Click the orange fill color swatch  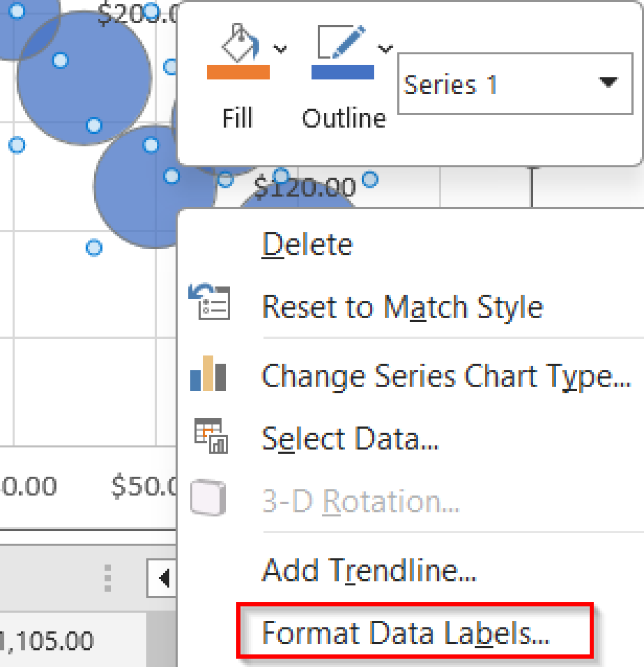[238, 73]
